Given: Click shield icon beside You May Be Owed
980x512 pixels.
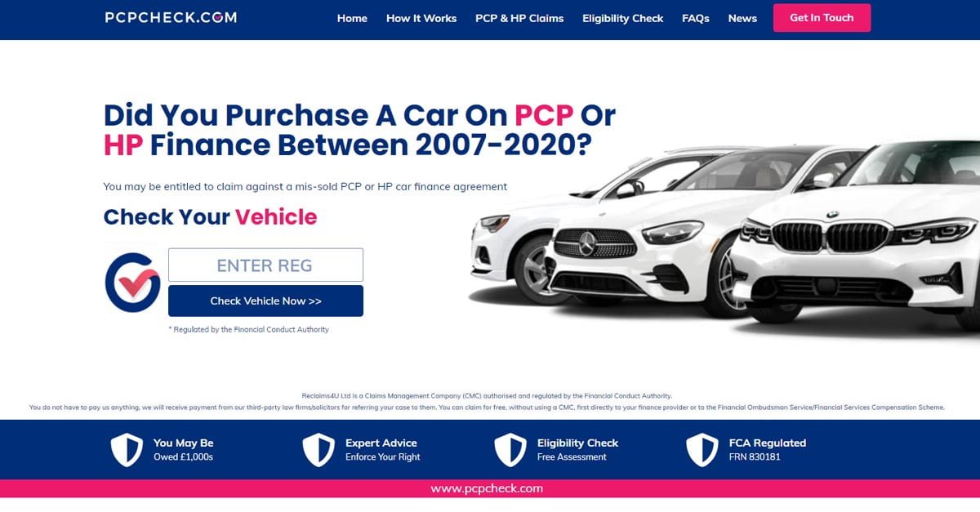Looking at the screenshot, I should (x=127, y=450).
